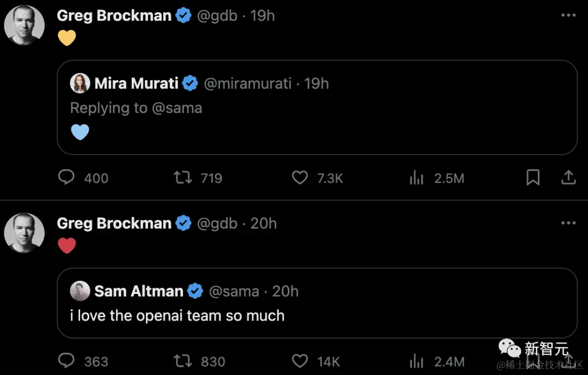Click Greg Brockman's avatar on the top tweet
This screenshot has width=588, height=375.
[x=24, y=25]
